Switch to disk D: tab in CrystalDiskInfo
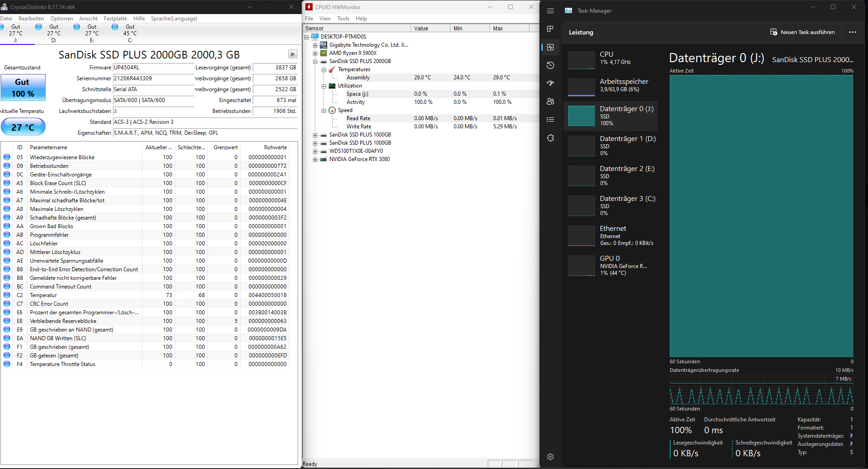868x469 pixels. tap(54, 34)
